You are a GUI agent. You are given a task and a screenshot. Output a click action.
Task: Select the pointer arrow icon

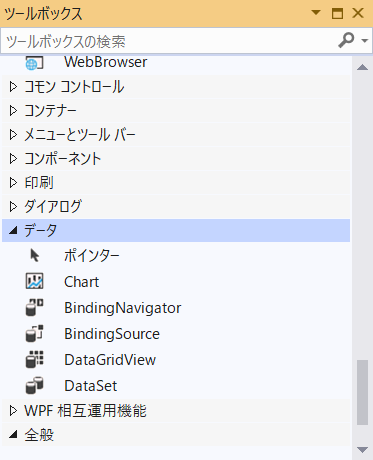click(x=34, y=256)
